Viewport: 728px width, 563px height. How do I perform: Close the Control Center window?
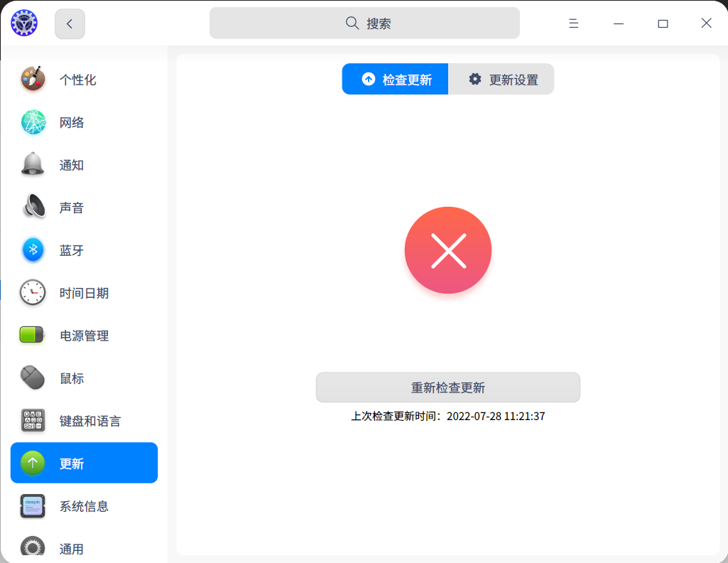tap(706, 23)
